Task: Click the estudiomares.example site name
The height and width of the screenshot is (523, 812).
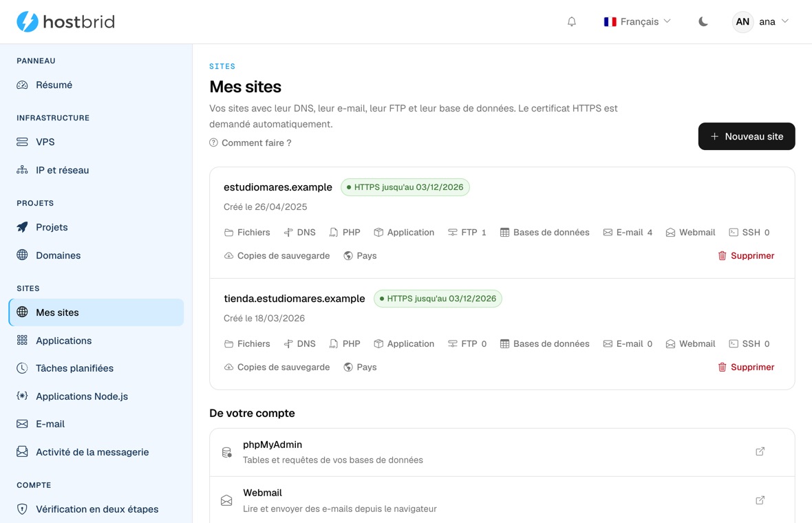Action: (277, 187)
